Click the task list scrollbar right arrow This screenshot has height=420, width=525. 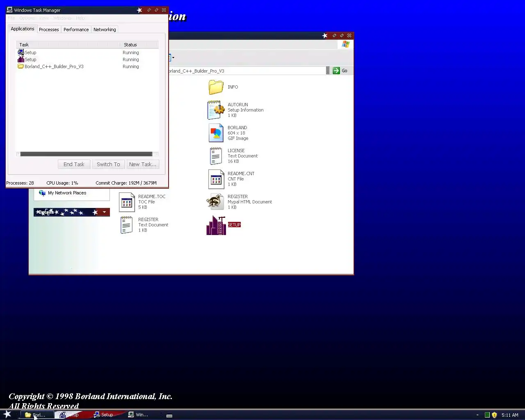(x=156, y=154)
